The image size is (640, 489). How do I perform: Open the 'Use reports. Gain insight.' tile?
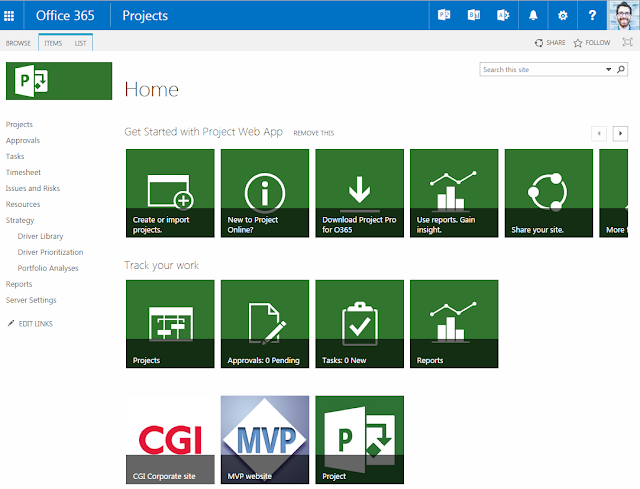pos(454,193)
